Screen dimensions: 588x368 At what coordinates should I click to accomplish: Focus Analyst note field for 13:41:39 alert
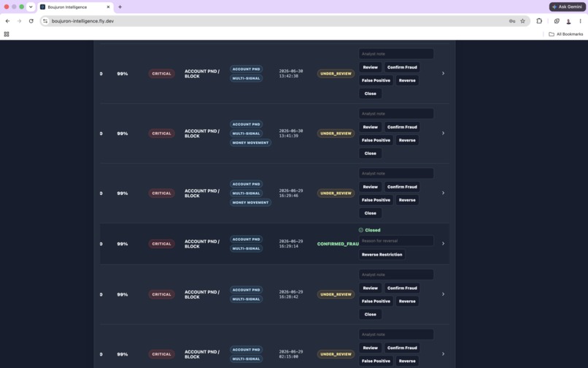(396, 113)
